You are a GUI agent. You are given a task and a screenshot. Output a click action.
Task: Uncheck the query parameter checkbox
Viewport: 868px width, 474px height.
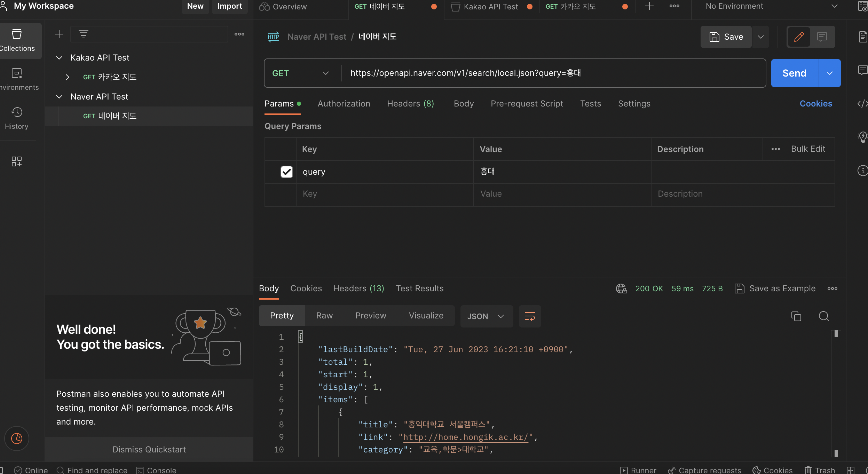pos(287,172)
